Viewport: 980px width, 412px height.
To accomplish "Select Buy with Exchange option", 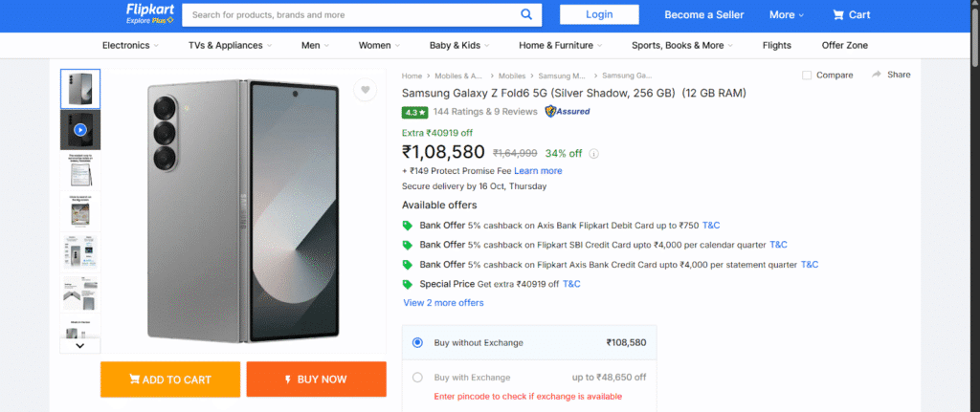I will [417, 378].
